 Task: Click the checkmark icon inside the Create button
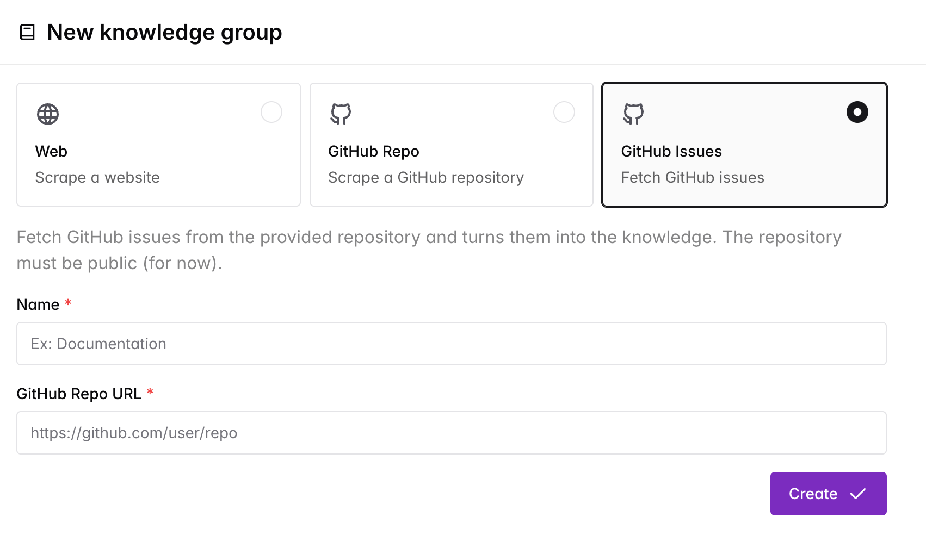(x=858, y=494)
